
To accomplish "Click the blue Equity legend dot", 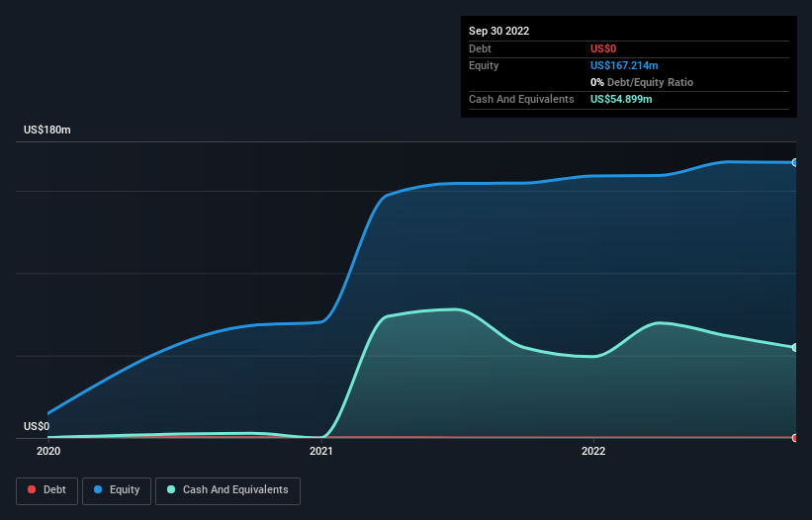I will pyautogui.click(x=98, y=489).
